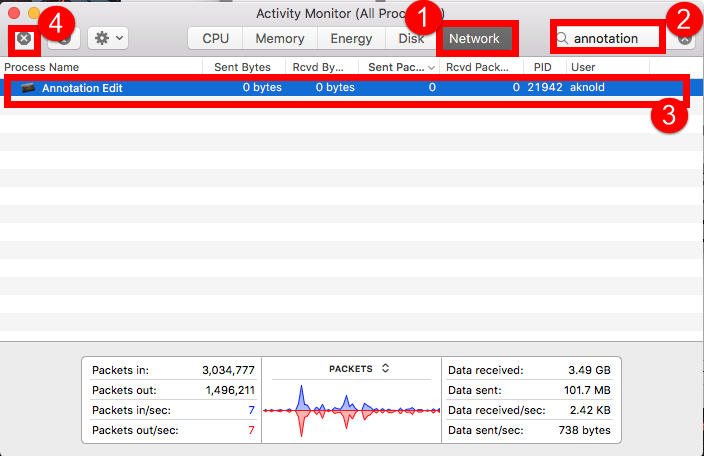Image resolution: width=704 pixels, height=456 pixels.
Task: Clear the search field with the X icon
Action: coord(684,39)
